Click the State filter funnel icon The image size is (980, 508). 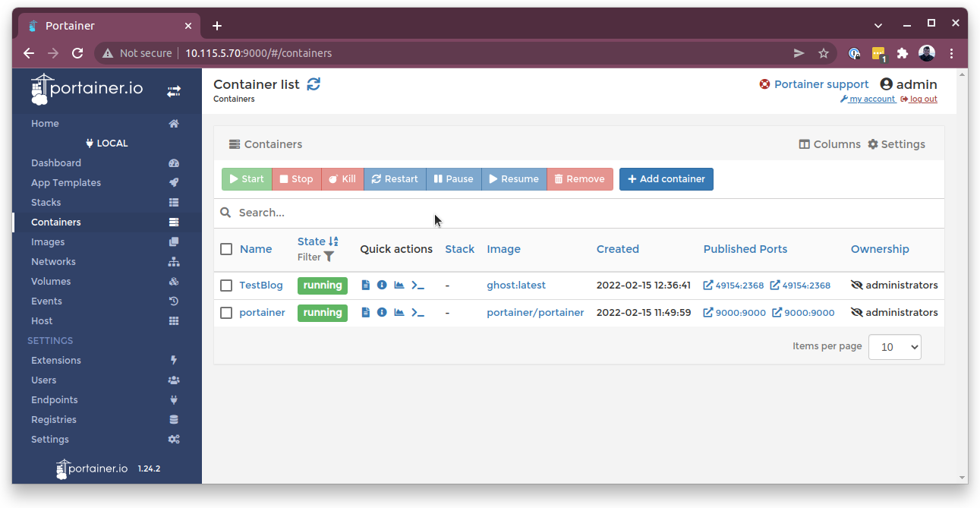pos(329,257)
